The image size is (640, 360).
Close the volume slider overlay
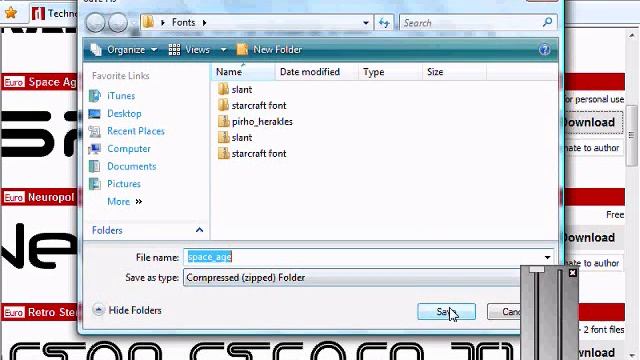coord(573,273)
